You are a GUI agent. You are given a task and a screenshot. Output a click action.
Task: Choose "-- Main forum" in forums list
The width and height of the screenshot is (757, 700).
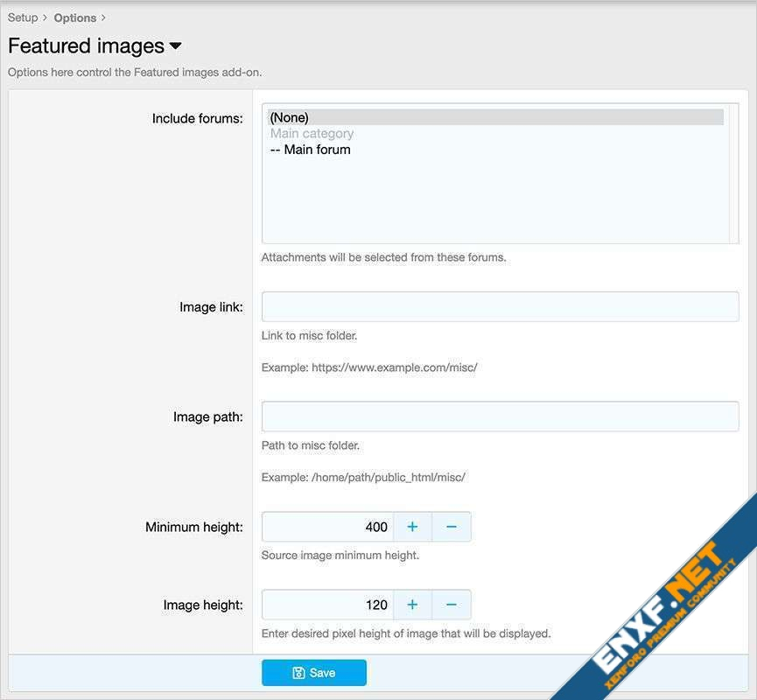click(311, 150)
